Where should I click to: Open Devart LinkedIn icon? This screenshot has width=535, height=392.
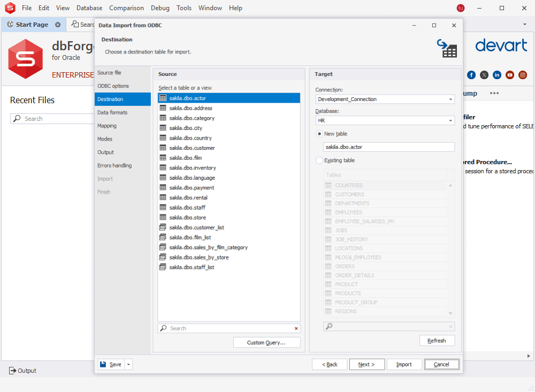click(x=497, y=75)
